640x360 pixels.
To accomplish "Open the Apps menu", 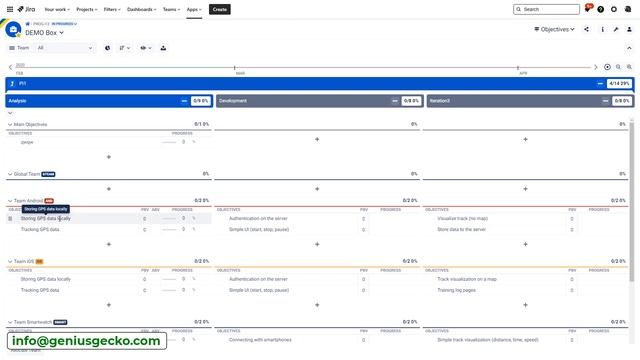I will (x=194, y=9).
